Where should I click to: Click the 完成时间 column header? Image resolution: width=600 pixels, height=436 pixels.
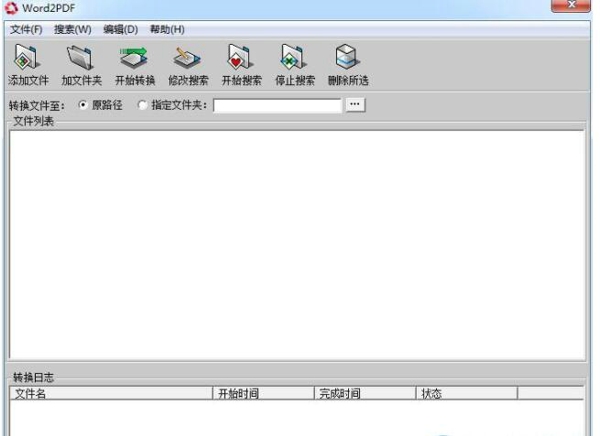365,394
